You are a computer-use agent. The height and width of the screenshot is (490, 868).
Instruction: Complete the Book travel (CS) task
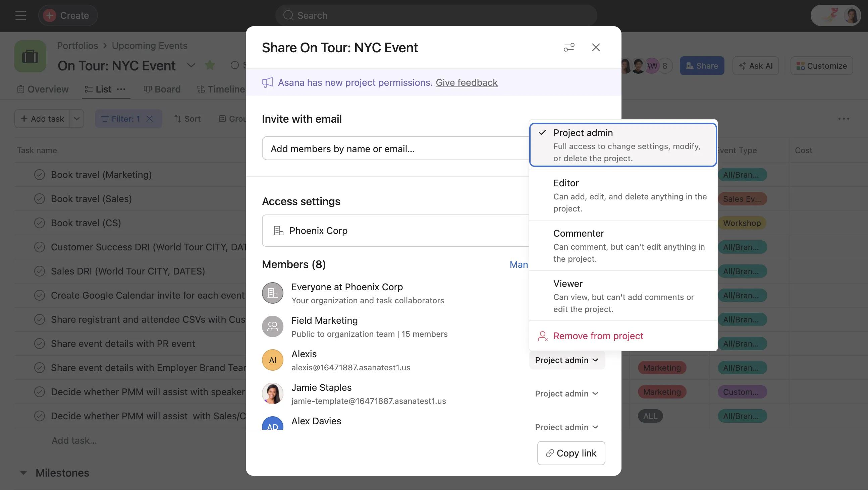[x=40, y=223]
